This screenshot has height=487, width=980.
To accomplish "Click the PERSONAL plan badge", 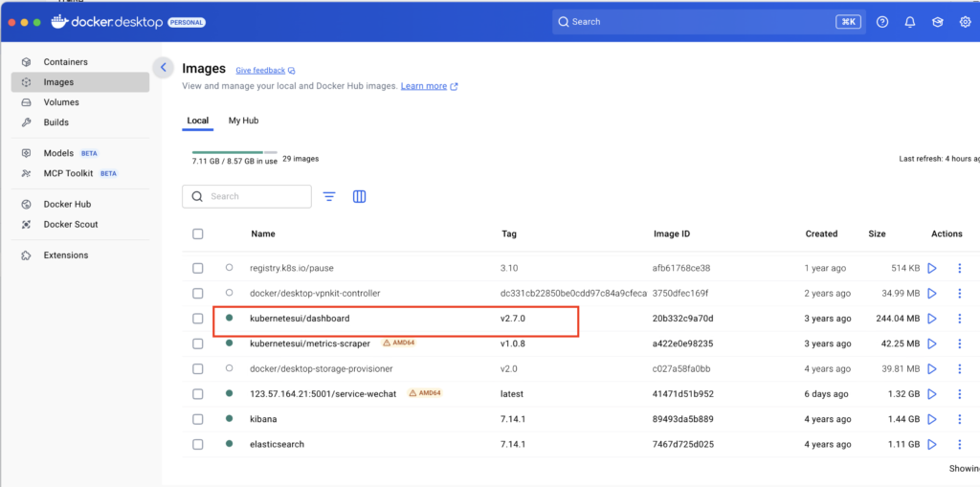I will point(186,23).
